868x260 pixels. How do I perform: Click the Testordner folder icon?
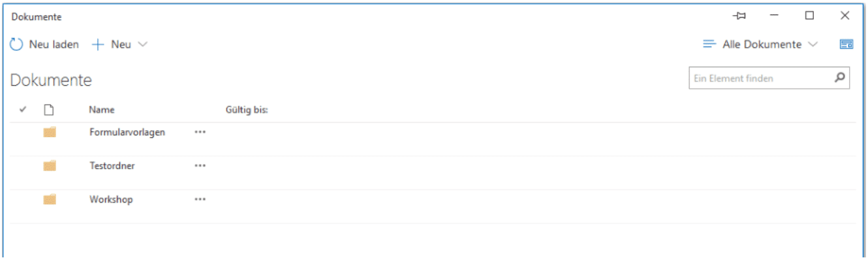point(50,166)
